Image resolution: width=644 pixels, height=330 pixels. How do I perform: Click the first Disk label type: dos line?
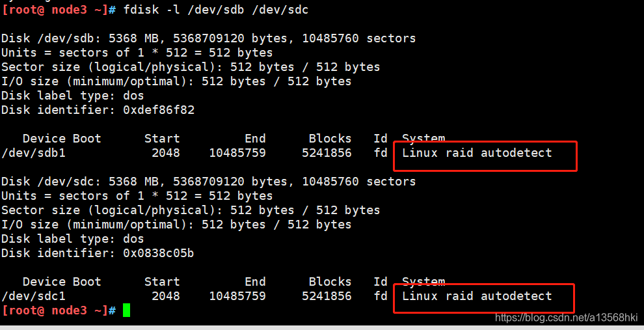pyautogui.click(x=73, y=95)
